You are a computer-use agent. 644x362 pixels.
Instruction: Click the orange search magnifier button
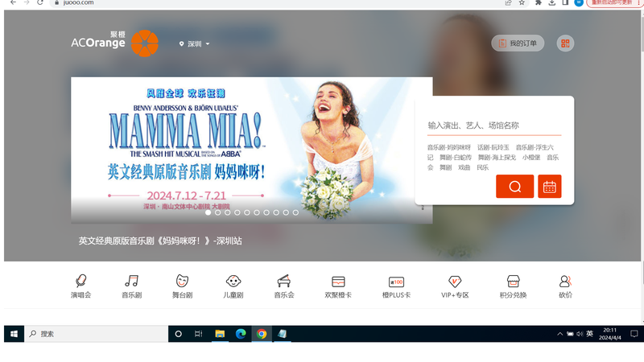(x=514, y=187)
